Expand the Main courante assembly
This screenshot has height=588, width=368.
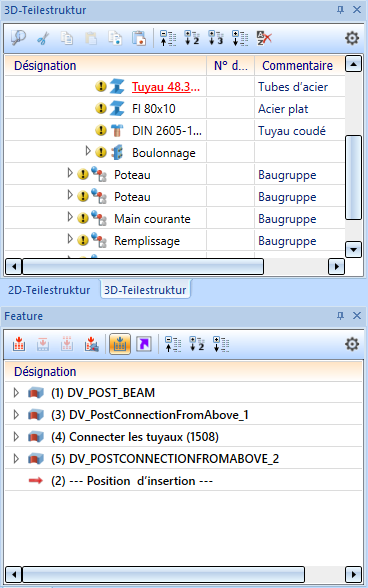(70, 217)
